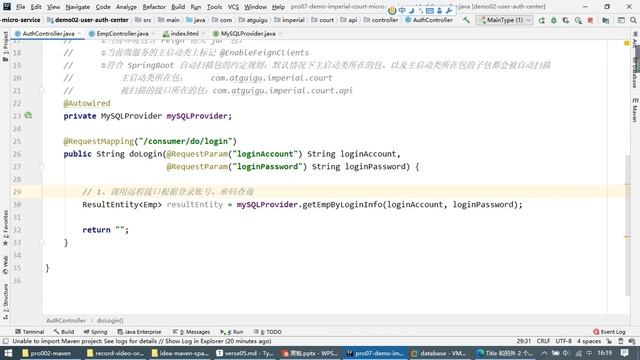Open the Refactor menu

154,7
